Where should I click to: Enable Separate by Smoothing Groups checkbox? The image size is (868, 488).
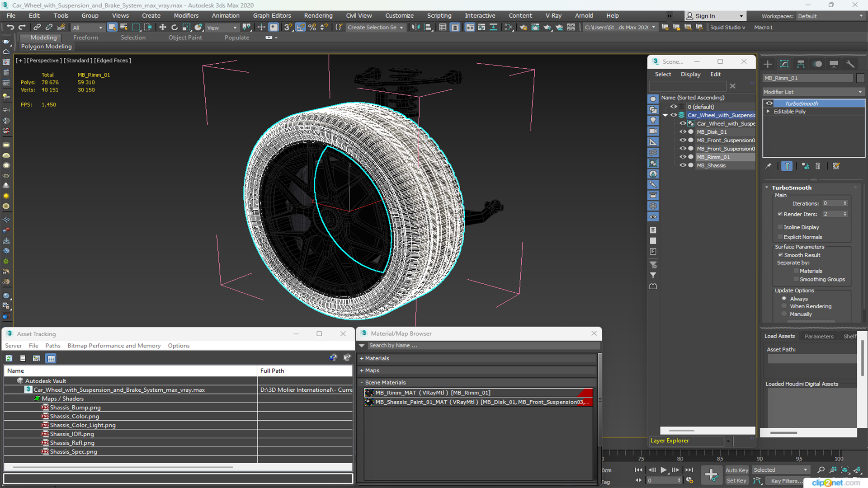pyautogui.click(x=796, y=279)
